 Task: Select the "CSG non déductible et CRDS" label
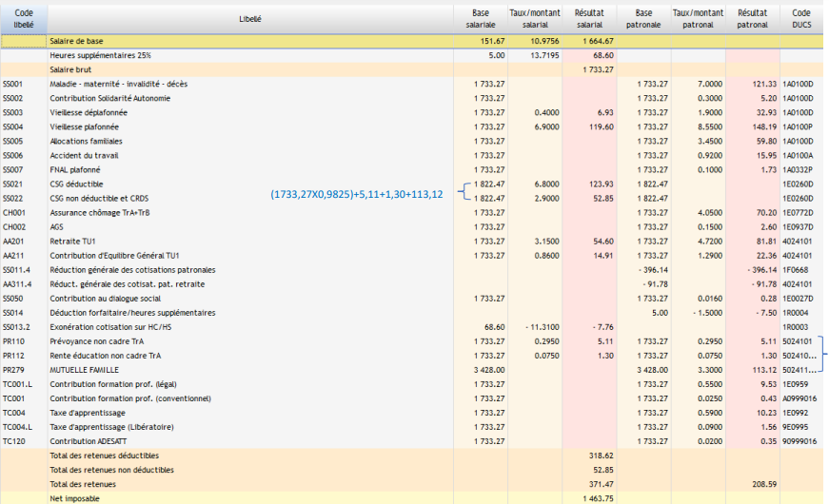101,198
